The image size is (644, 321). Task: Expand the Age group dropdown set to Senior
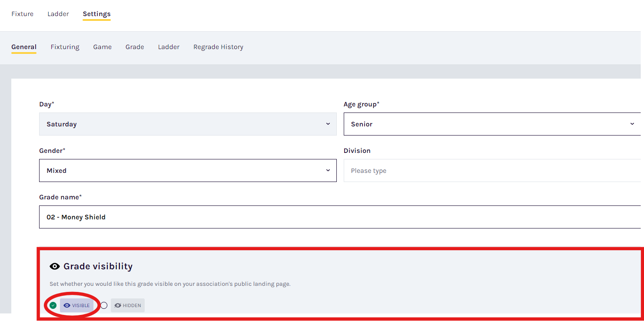(x=493, y=124)
